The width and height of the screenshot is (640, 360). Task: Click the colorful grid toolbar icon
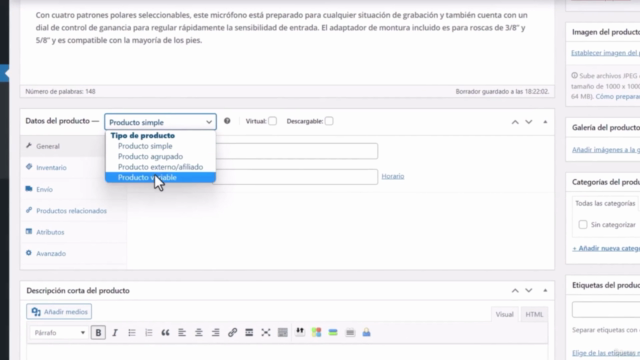click(316, 333)
